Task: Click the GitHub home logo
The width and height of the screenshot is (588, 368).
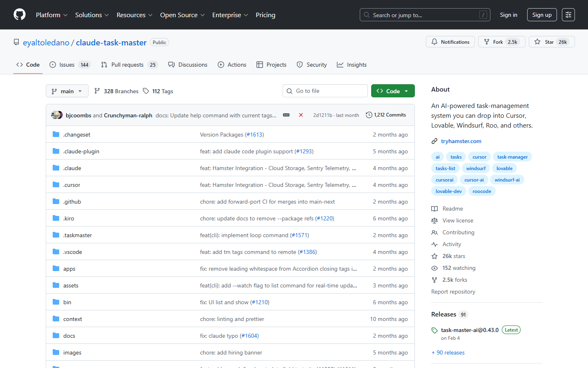Action: click(x=19, y=15)
